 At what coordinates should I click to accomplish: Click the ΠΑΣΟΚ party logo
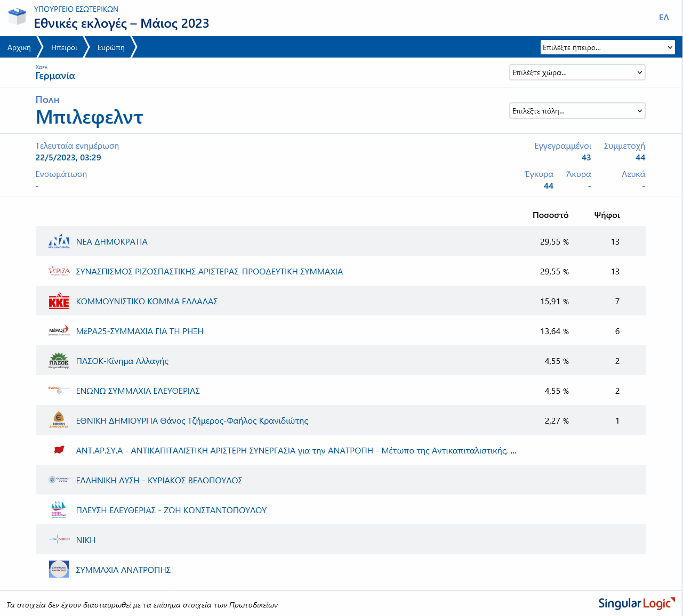pos(59,361)
